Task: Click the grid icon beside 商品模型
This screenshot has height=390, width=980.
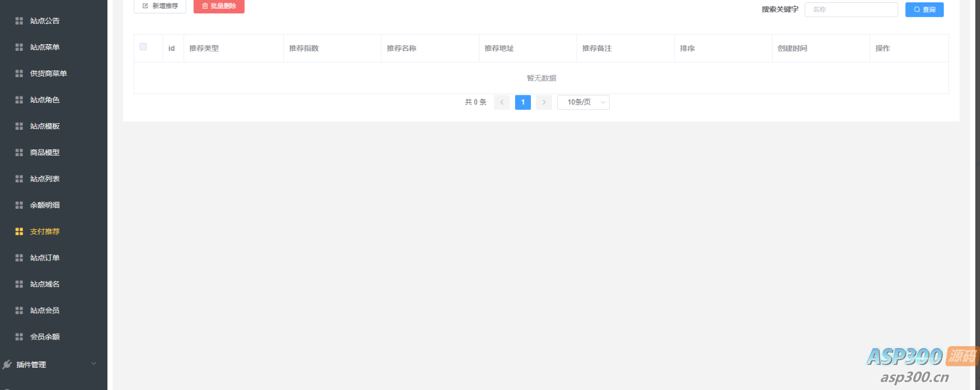Action: tap(19, 153)
